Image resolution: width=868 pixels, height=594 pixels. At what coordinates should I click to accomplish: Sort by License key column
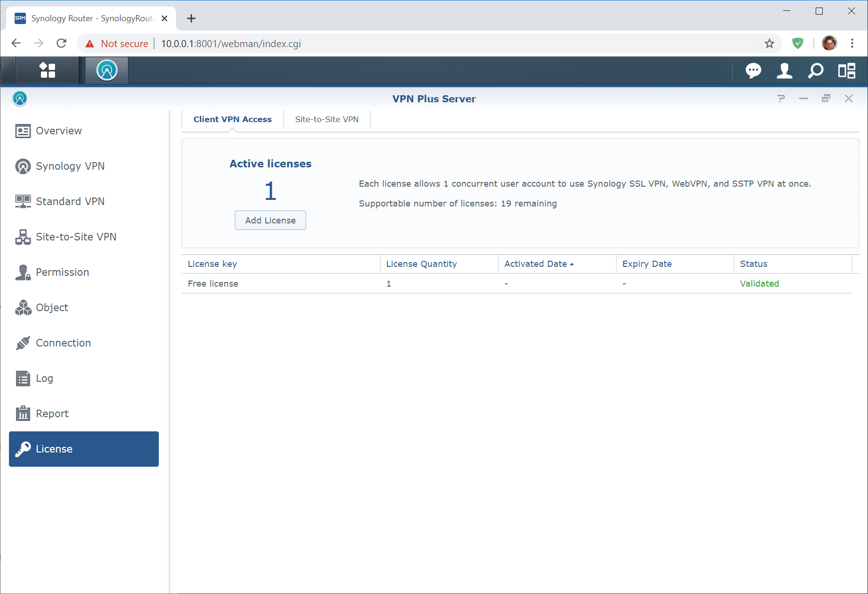(x=281, y=264)
